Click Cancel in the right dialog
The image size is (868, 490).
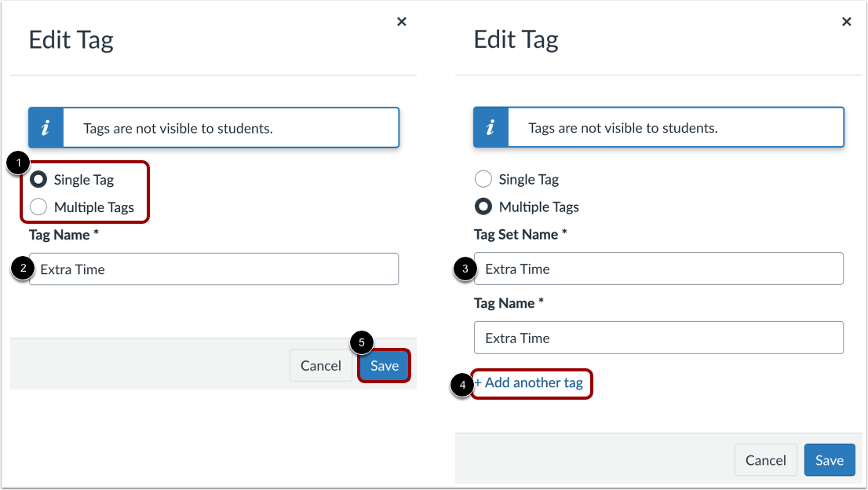(765, 459)
